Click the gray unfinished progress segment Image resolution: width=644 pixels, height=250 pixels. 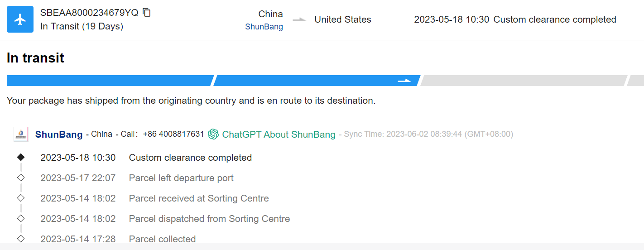[x=523, y=81]
